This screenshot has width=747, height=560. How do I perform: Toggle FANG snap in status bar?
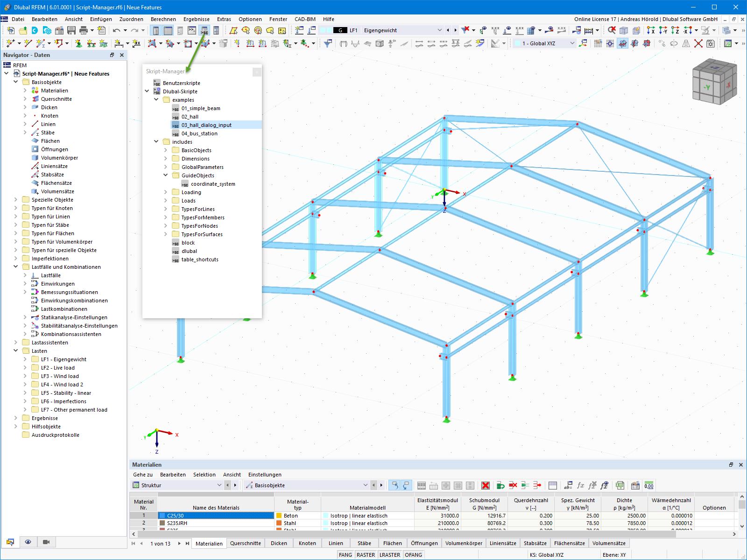click(345, 555)
